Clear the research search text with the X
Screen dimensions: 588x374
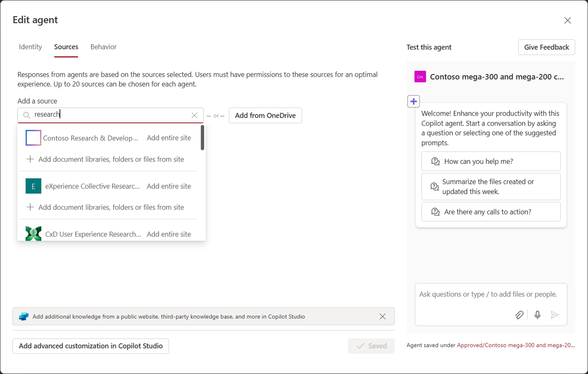[195, 115]
